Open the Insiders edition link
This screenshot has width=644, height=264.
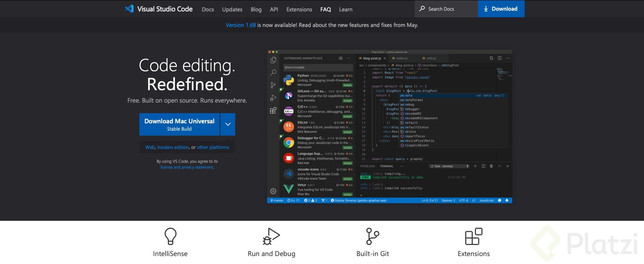(x=173, y=147)
